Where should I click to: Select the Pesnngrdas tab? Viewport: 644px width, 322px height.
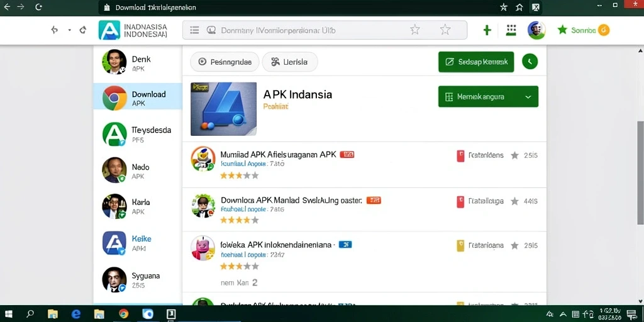[x=225, y=62]
